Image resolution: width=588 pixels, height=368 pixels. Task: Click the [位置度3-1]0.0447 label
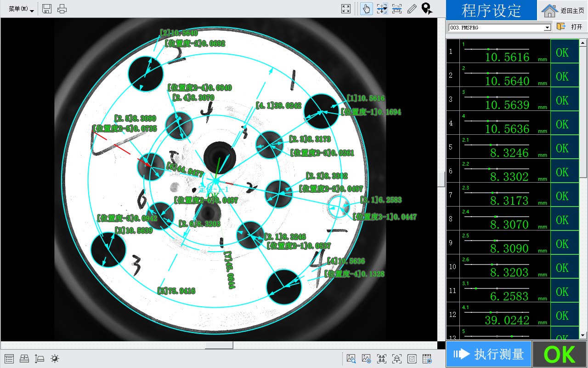(x=384, y=217)
